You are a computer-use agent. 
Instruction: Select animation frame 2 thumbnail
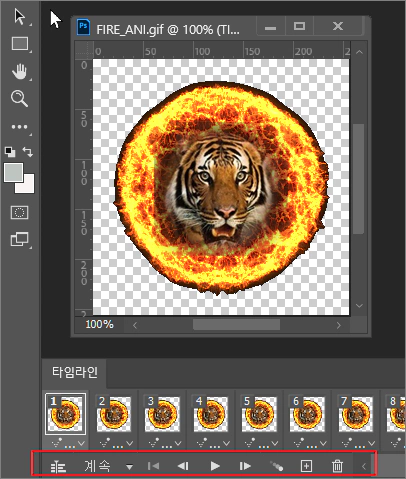(114, 414)
